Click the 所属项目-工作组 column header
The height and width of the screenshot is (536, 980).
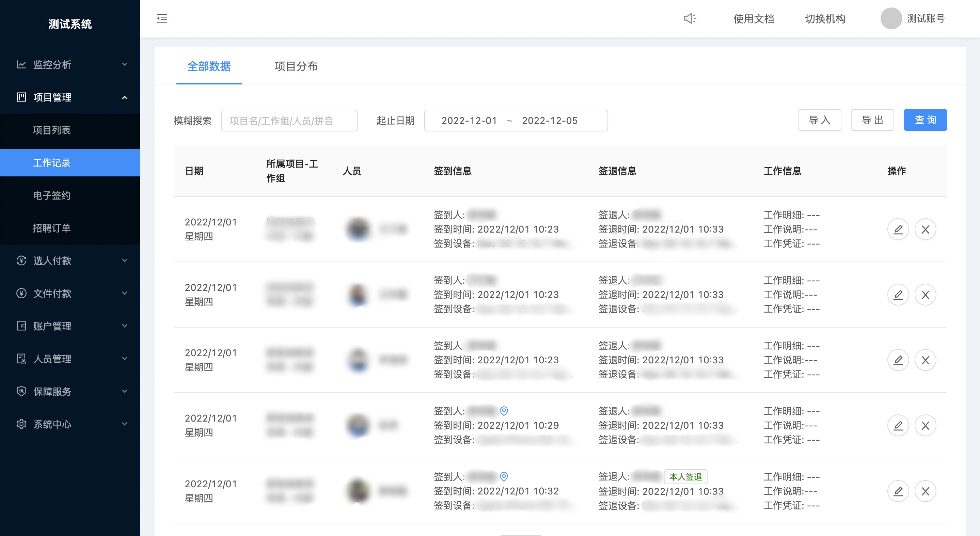(x=292, y=171)
